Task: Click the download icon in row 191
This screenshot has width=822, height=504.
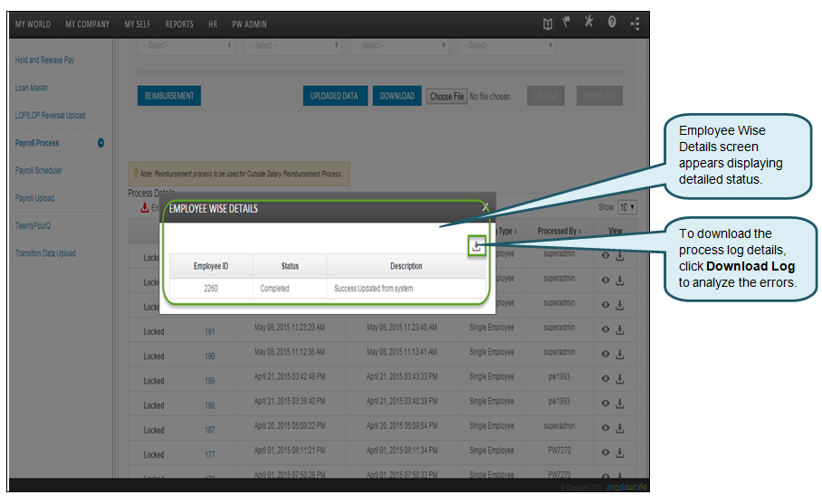Action: (620, 330)
